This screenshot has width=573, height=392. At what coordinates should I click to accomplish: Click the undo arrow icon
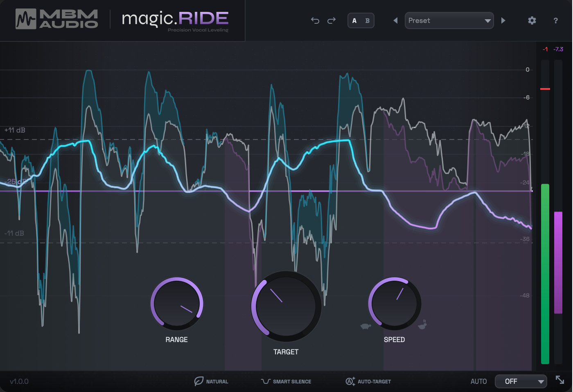[315, 20]
